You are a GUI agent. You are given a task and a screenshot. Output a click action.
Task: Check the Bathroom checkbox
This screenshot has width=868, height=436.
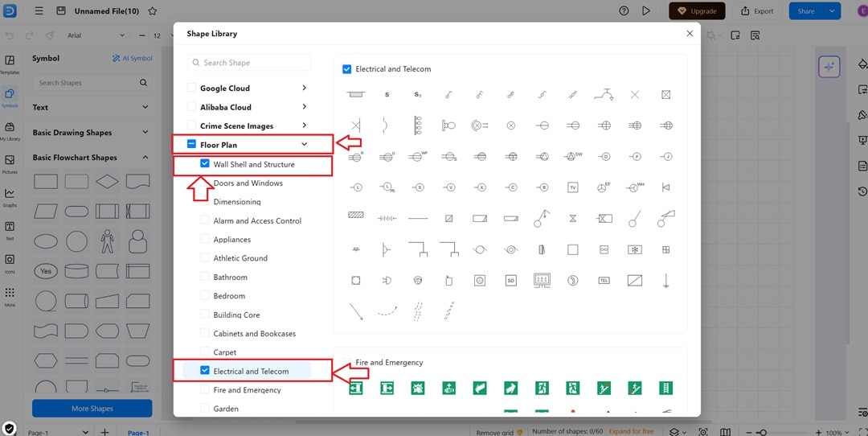coord(205,277)
